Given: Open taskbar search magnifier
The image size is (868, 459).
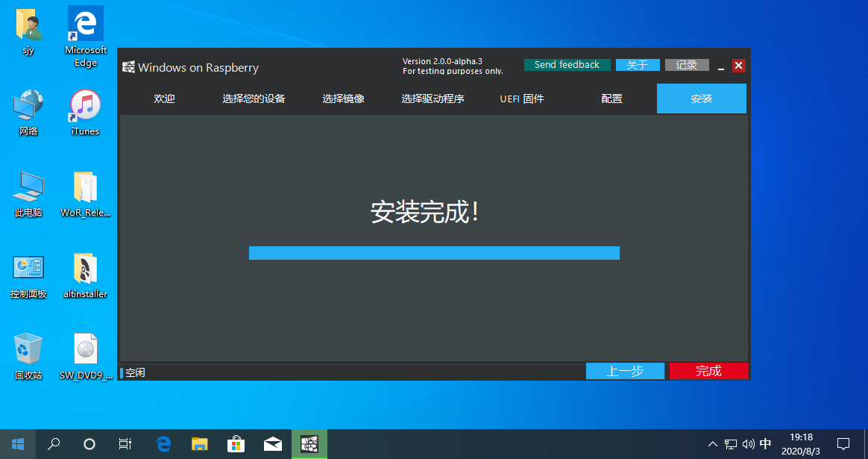Looking at the screenshot, I should tap(54, 444).
